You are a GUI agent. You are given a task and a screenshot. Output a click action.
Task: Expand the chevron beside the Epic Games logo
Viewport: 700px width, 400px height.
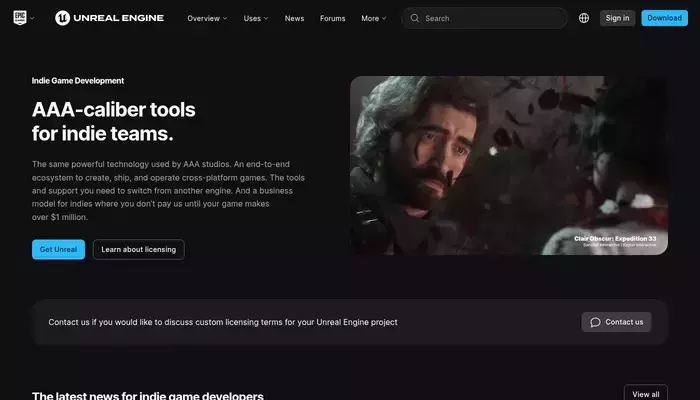pyautogui.click(x=32, y=18)
